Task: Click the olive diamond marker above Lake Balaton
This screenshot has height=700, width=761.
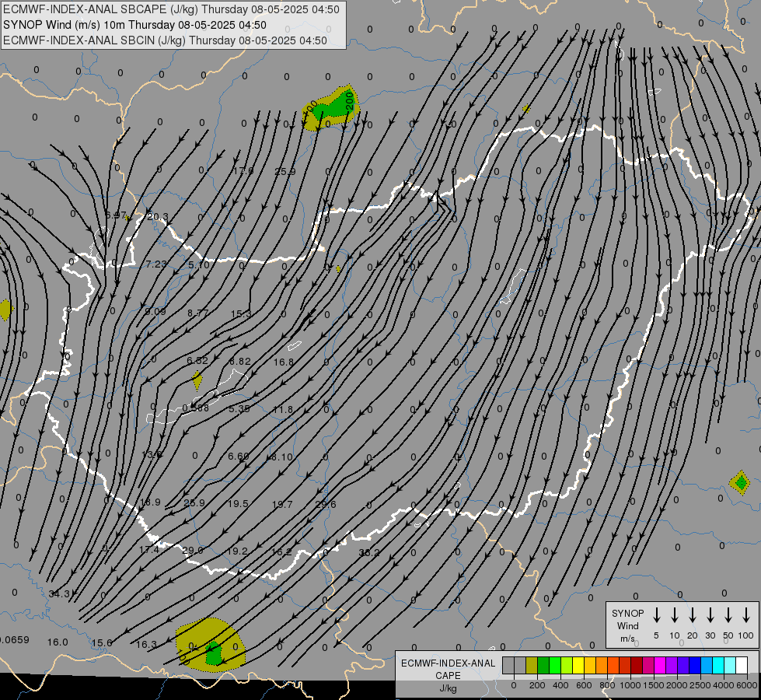Action: pos(197,381)
